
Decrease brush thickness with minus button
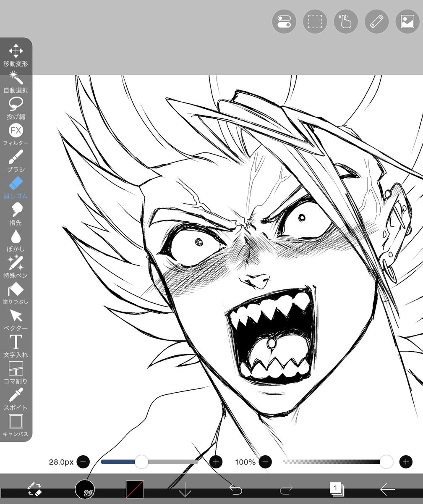pos(83,462)
